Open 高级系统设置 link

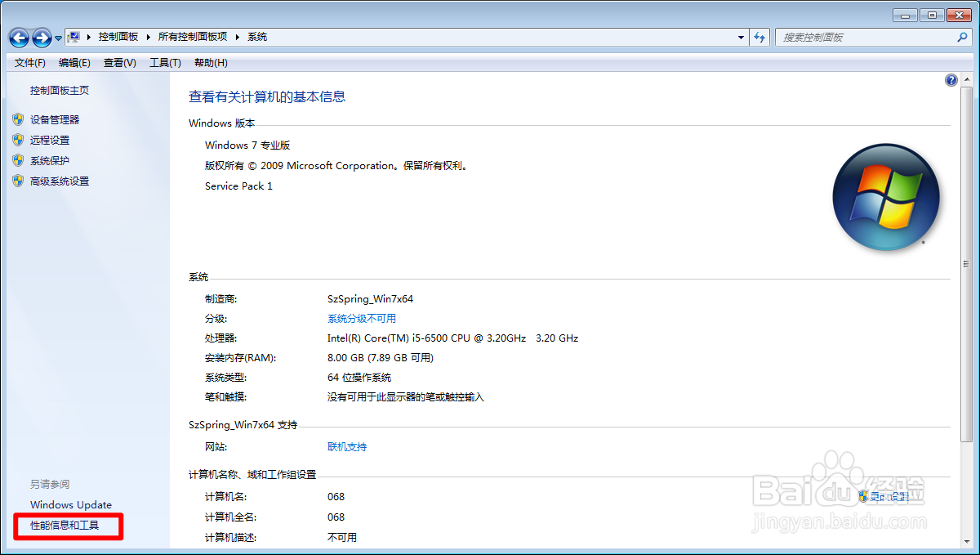60,181
